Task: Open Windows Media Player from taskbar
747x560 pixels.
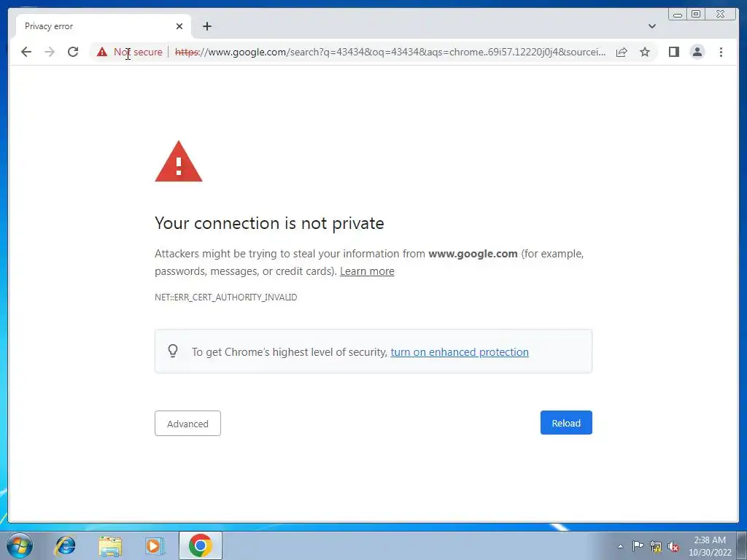Action: pyautogui.click(x=154, y=545)
